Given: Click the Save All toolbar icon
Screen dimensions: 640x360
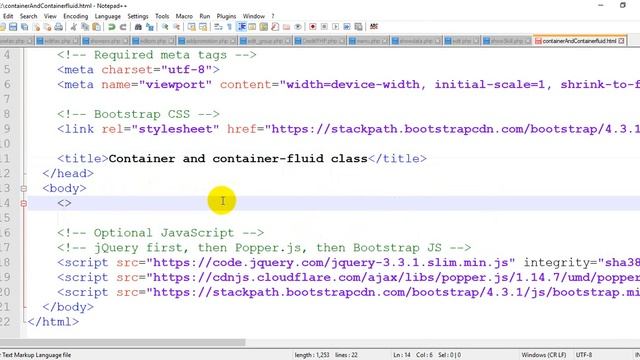Looking at the screenshot, I should coord(24,27).
